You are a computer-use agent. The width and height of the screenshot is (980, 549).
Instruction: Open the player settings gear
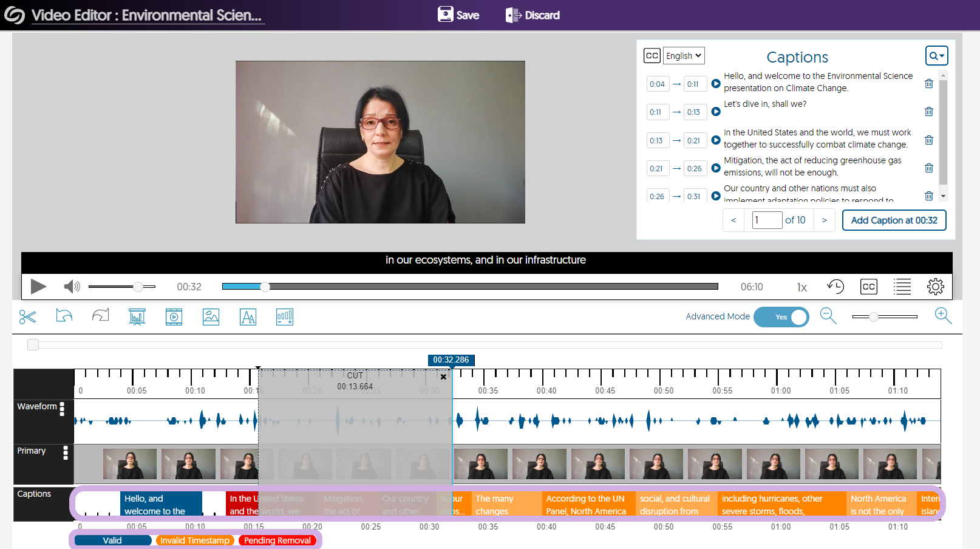click(x=935, y=287)
